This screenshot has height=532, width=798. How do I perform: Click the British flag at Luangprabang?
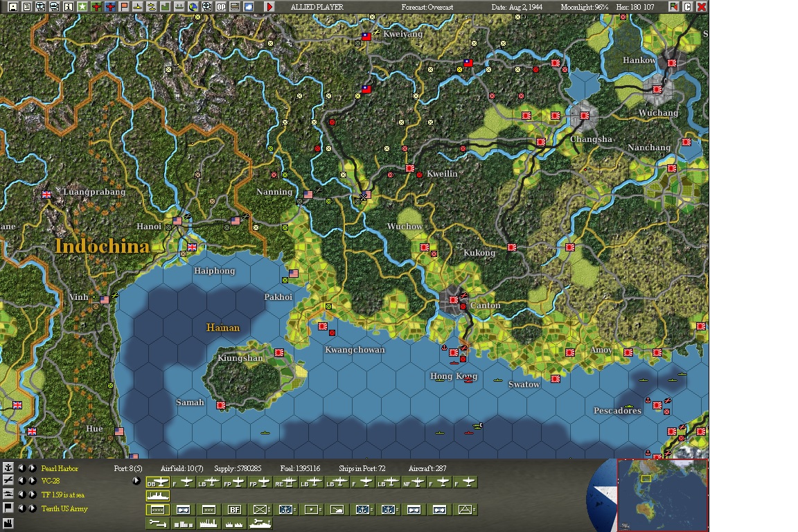click(x=46, y=194)
